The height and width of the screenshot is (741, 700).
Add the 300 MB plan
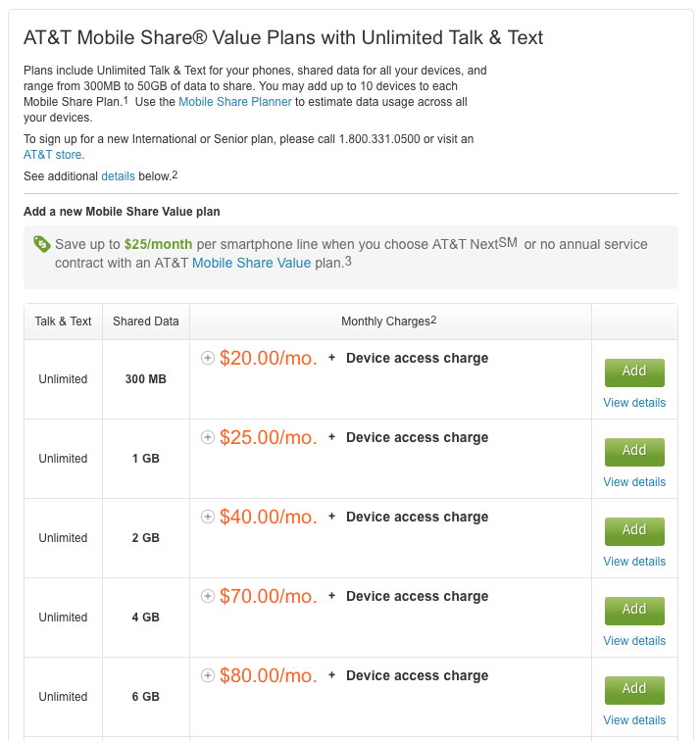coord(634,372)
